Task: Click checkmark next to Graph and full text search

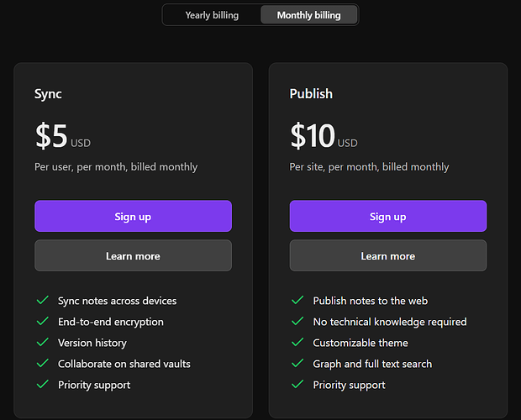Action: (x=297, y=363)
